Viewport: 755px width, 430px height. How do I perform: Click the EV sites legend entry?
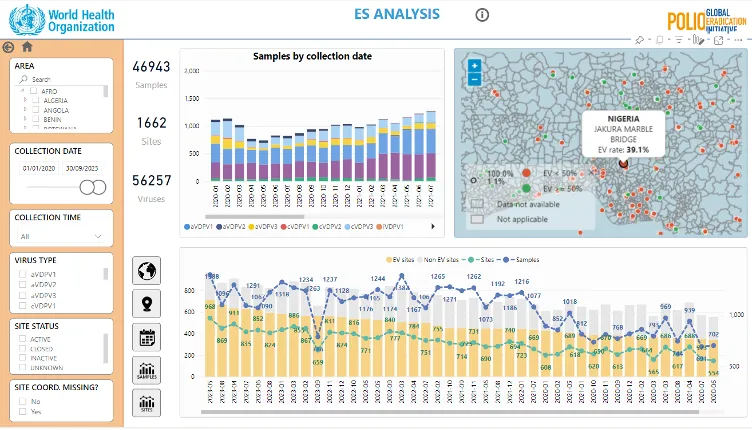click(x=400, y=260)
